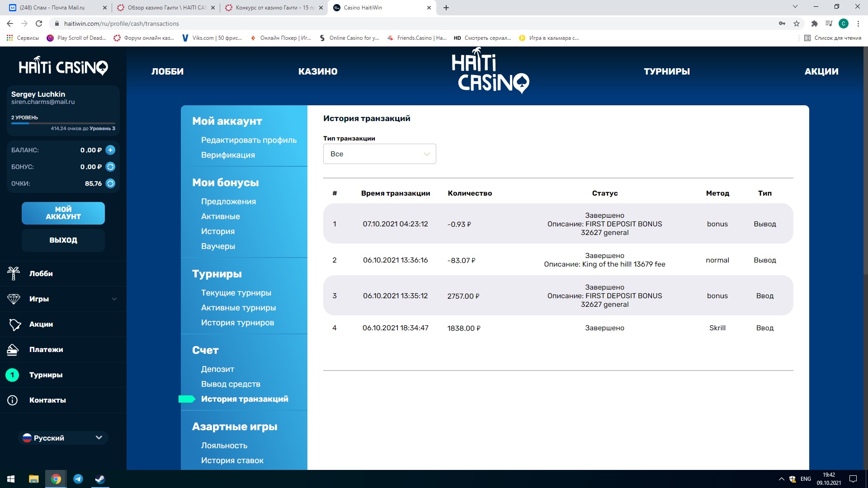Click the My Account button
This screenshot has height=488, width=868.
pos(63,213)
